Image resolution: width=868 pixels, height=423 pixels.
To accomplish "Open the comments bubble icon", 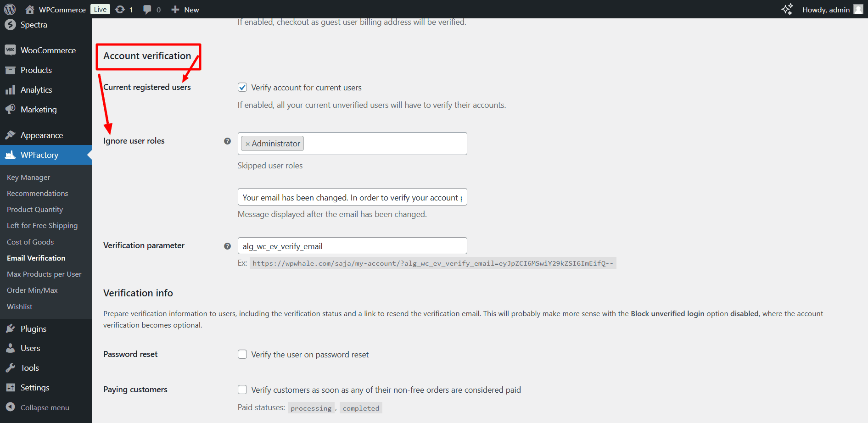I will point(147,10).
